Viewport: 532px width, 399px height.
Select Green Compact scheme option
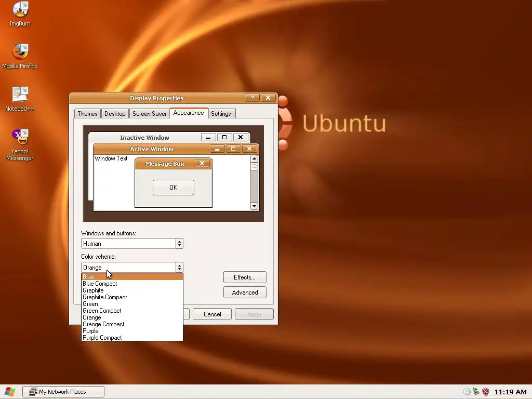tap(132, 311)
